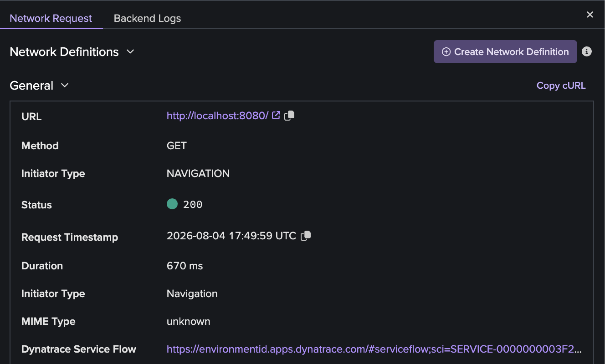Image resolution: width=605 pixels, height=364 pixels.
Task: Click the Dynatrace Service Flow label
Action: 79,349
